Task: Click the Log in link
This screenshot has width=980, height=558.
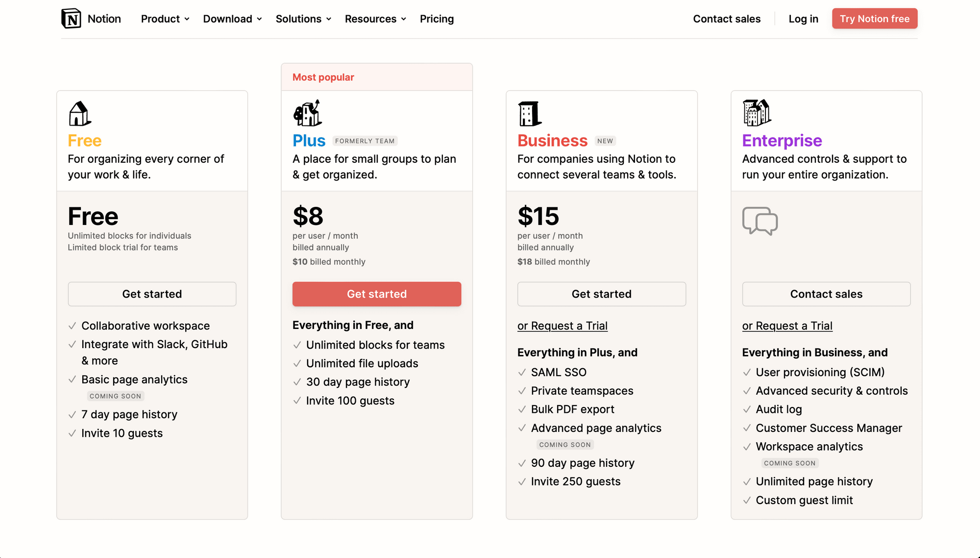Action: click(x=803, y=19)
